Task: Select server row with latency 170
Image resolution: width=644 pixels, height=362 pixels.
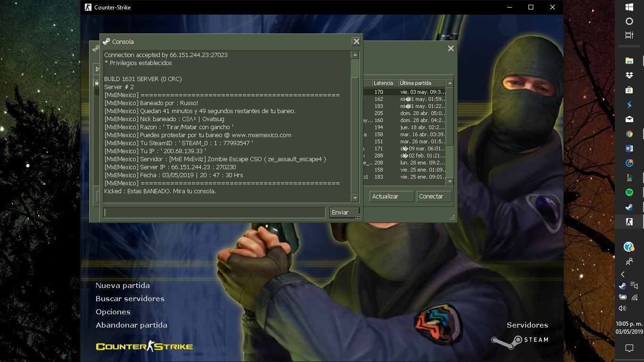Action: 404,92
